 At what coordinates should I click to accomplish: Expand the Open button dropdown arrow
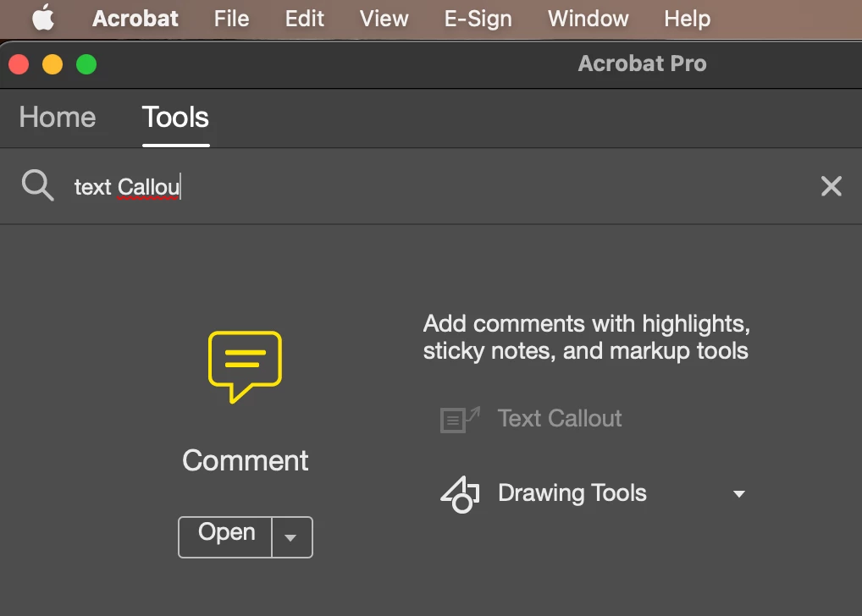tap(291, 537)
